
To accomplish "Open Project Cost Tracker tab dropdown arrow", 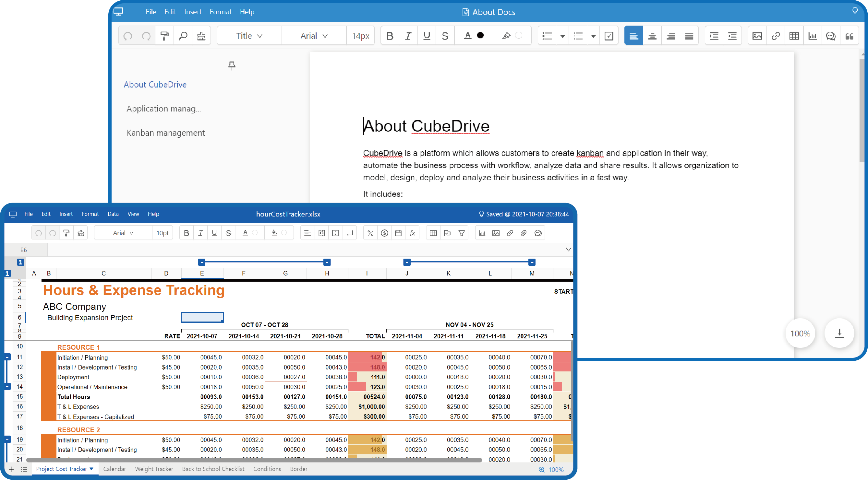I will point(91,469).
